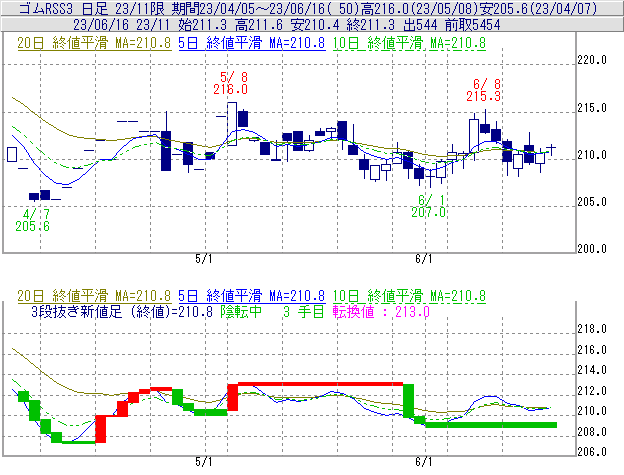Click the 220.0 price axis label
Screen dimensions: 624x475
[x=592, y=60]
